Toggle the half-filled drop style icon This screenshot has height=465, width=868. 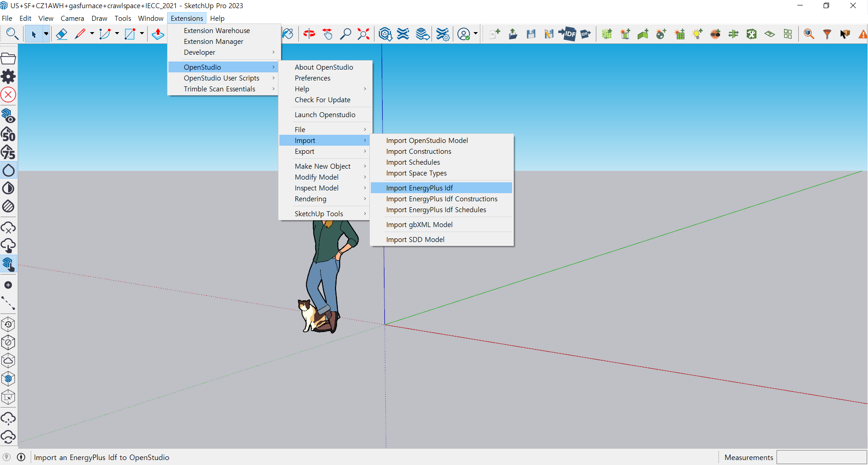[9, 188]
